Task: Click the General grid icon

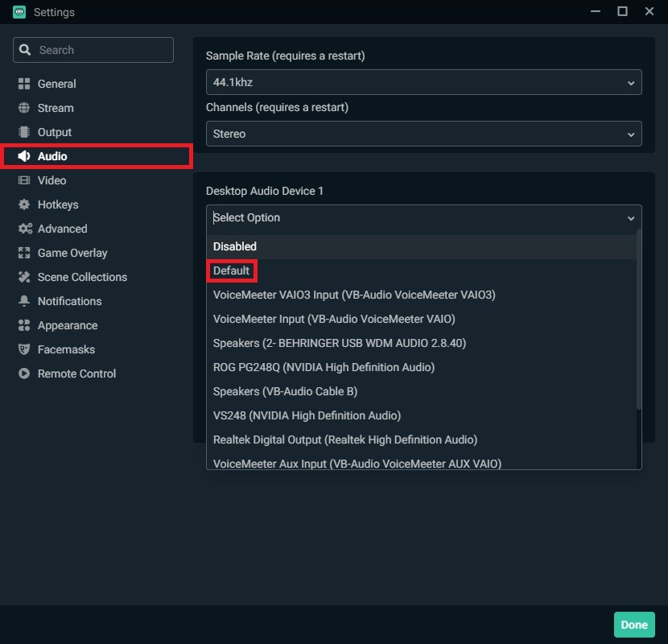Action: point(24,84)
